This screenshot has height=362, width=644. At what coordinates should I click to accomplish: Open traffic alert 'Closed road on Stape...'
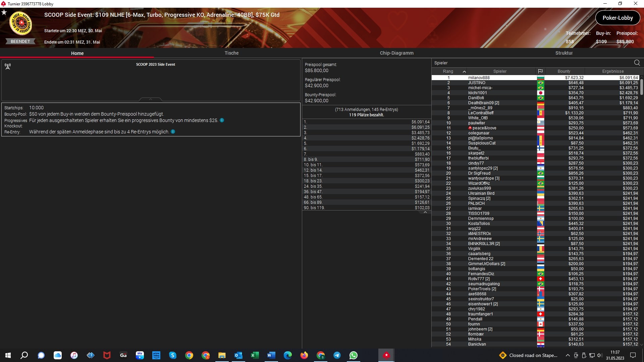tap(528, 355)
